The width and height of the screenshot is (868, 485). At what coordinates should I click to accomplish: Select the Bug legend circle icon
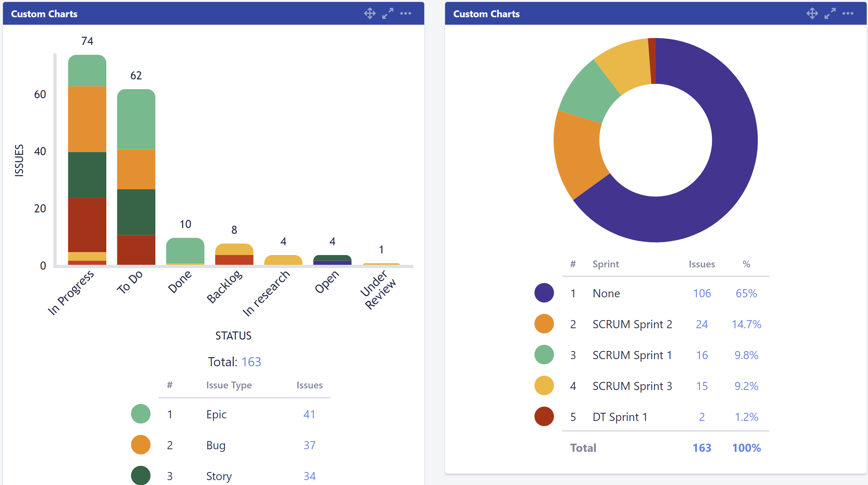pos(140,445)
